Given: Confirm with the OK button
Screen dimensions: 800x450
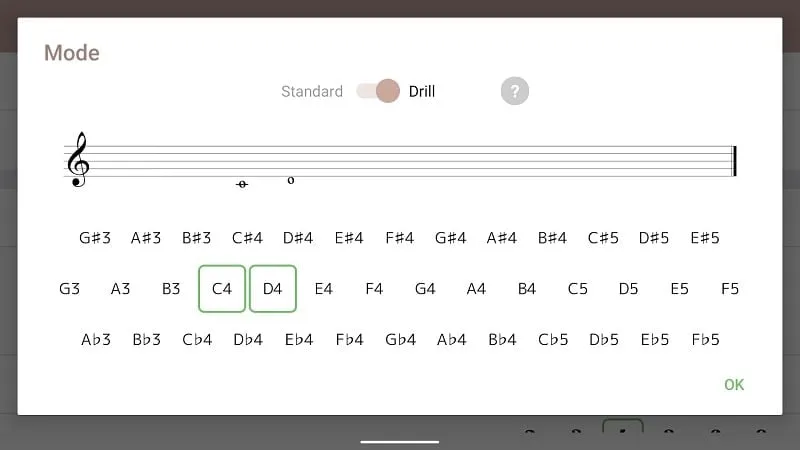Looking at the screenshot, I should point(734,385).
